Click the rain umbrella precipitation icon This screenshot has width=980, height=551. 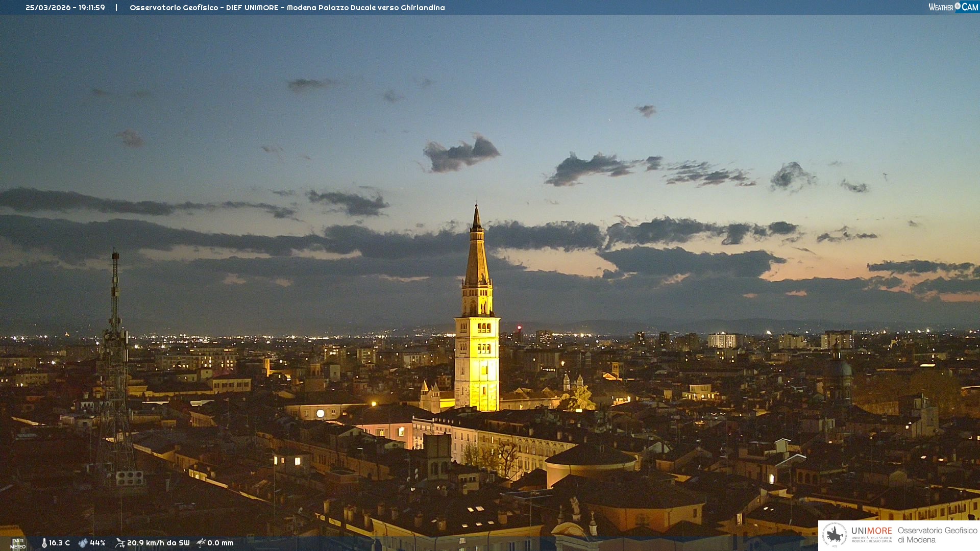201,543
